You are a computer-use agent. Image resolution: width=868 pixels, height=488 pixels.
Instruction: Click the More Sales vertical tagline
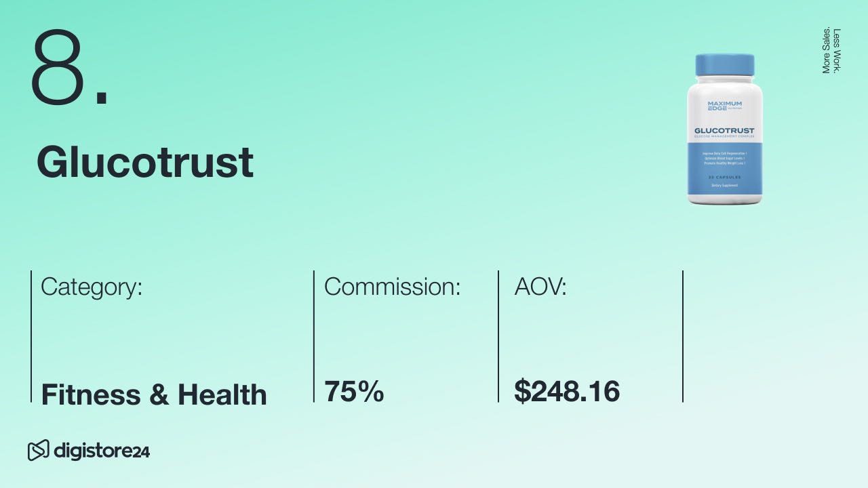tap(826, 51)
